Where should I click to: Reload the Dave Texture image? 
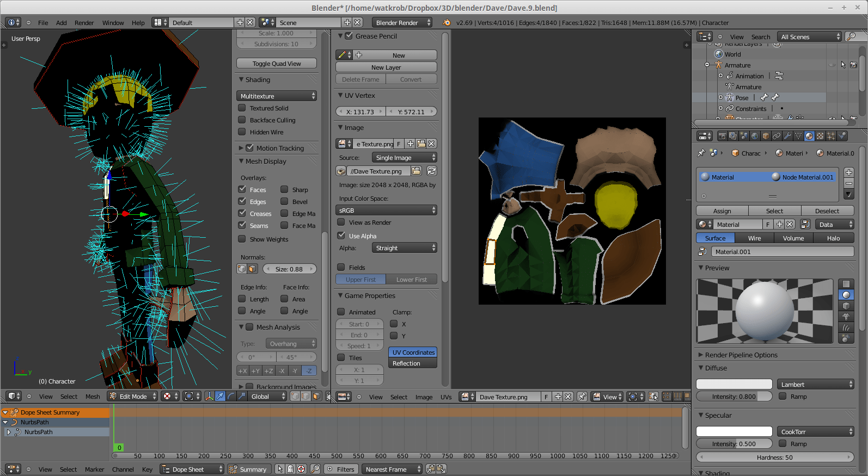[x=432, y=171]
